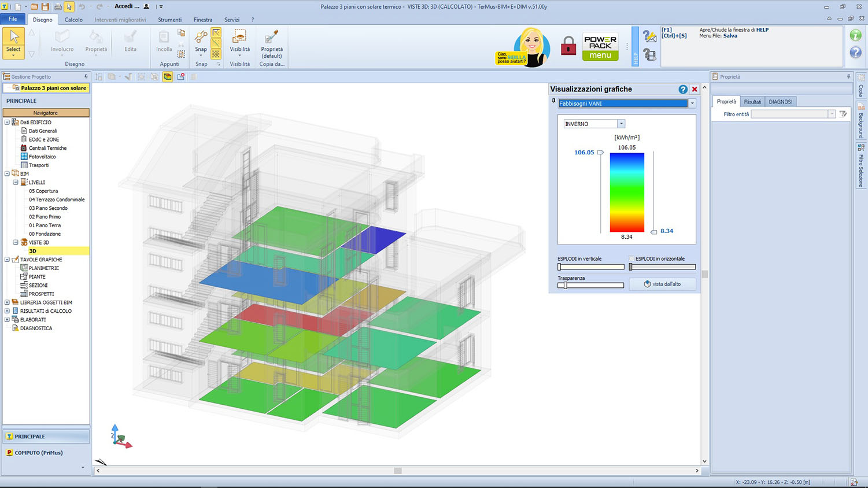
Task: Open the Fabbisogni VANI dropdown
Action: click(692, 103)
